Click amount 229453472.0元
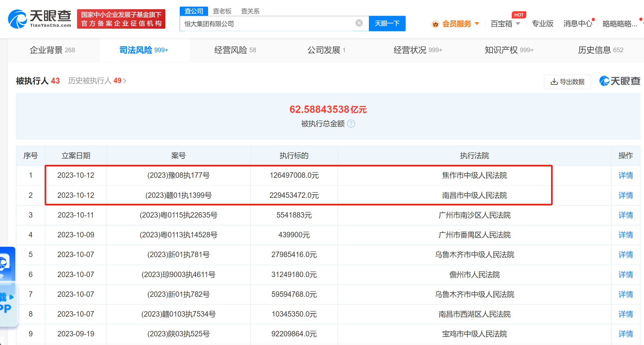The image size is (644, 345). tap(294, 195)
